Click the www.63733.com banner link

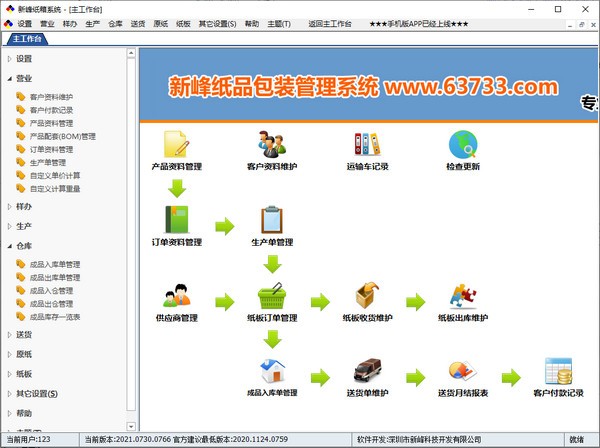coord(471,86)
